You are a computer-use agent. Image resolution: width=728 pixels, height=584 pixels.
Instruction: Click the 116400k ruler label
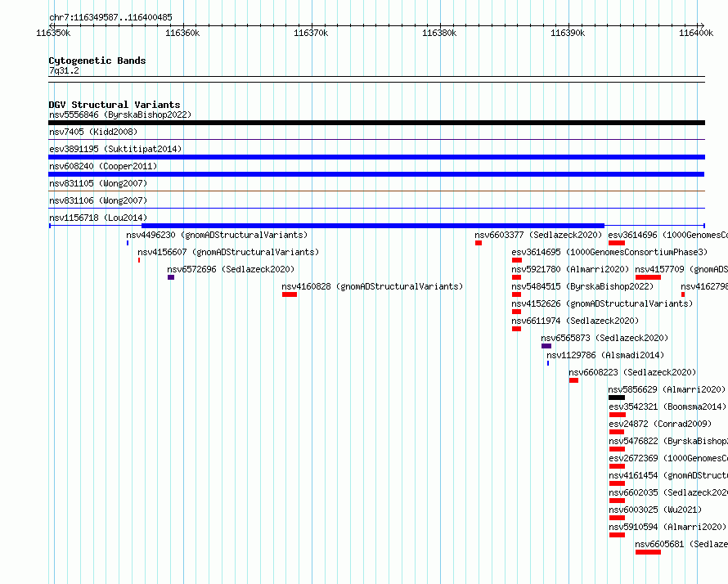point(696,33)
